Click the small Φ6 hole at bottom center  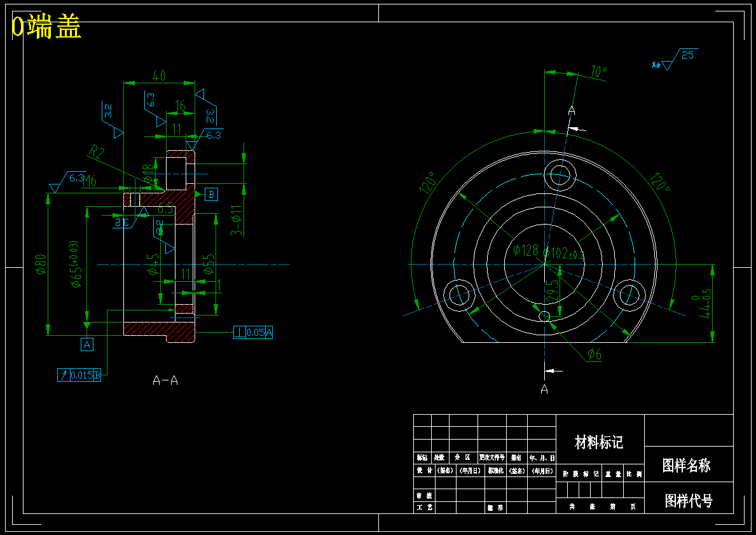(x=545, y=316)
